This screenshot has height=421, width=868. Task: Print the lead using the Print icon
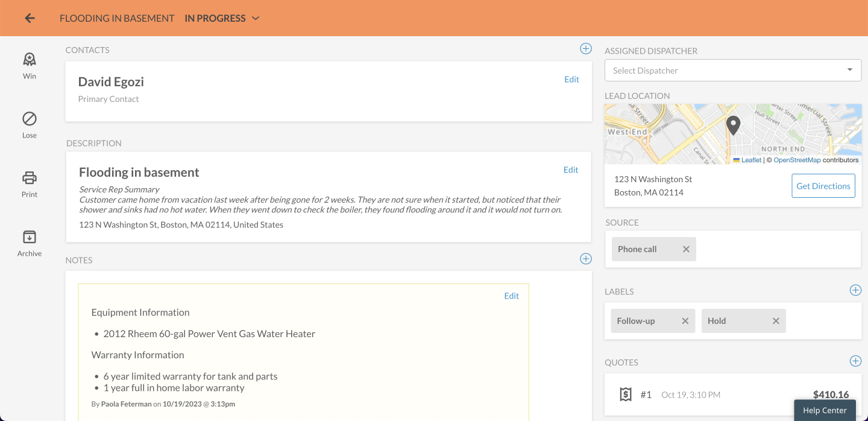(29, 183)
